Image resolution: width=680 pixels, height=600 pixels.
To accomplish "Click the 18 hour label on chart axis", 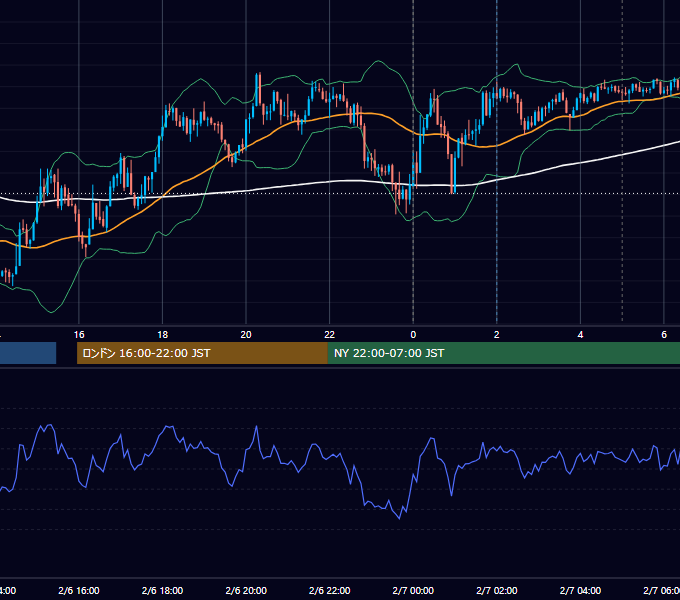I will click(x=163, y=335).
